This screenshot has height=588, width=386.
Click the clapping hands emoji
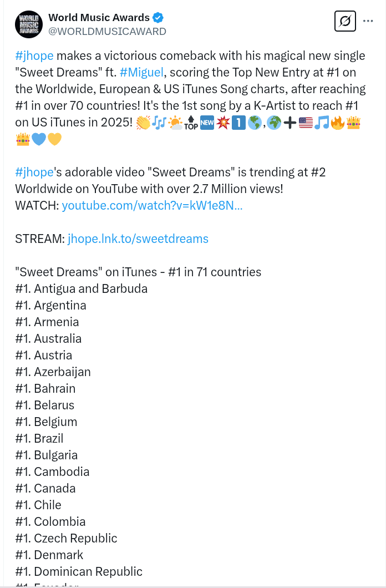[143, 123]
